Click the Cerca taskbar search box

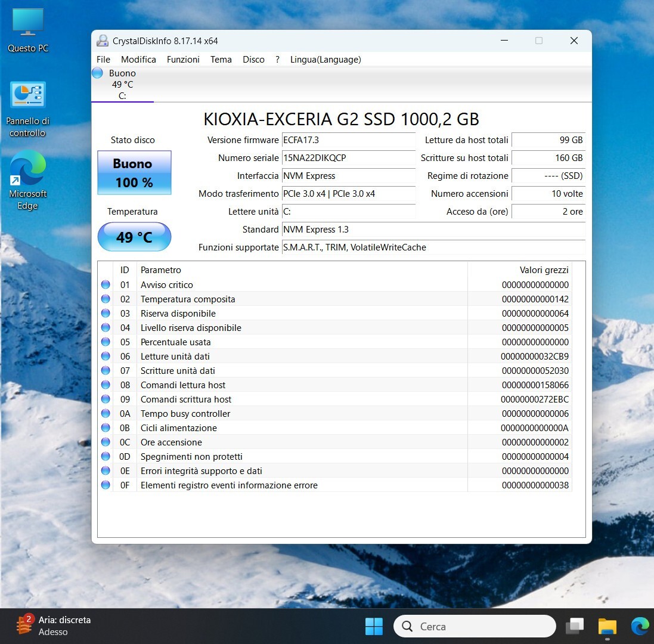(475, 626)
